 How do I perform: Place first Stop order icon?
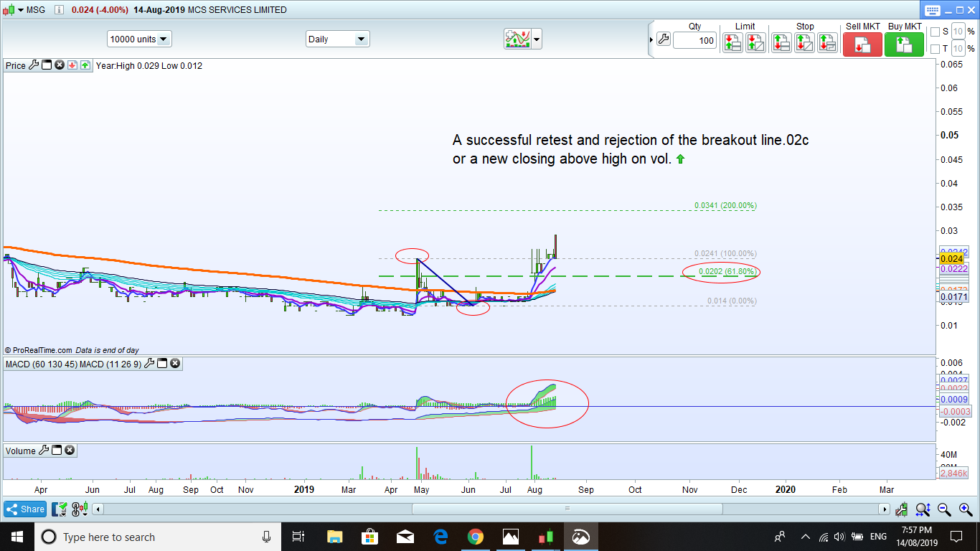(x=781, y=43)
